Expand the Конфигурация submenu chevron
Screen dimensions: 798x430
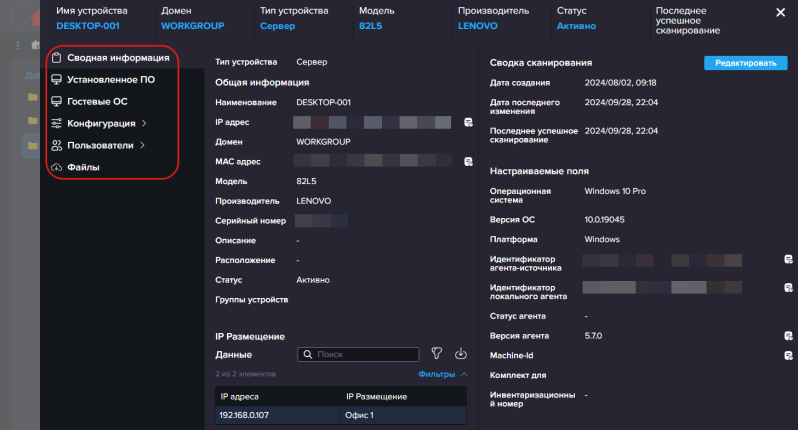144,123
